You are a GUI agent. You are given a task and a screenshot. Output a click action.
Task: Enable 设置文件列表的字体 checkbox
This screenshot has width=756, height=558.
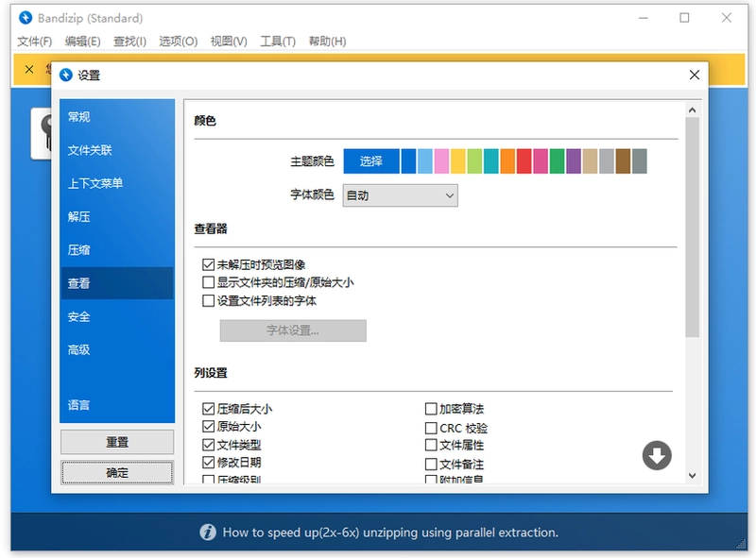(x=208, y=300)
